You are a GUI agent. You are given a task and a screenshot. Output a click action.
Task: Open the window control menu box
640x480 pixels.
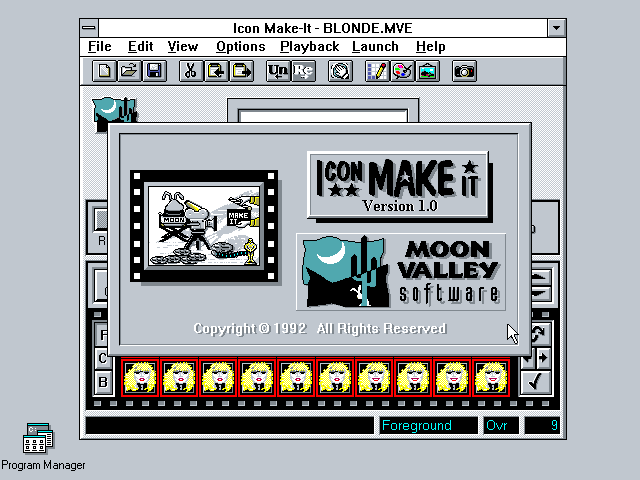point(89,28)
